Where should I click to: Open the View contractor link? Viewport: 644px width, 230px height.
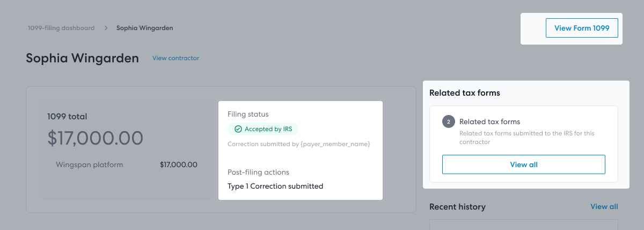[x=175, y=58]
